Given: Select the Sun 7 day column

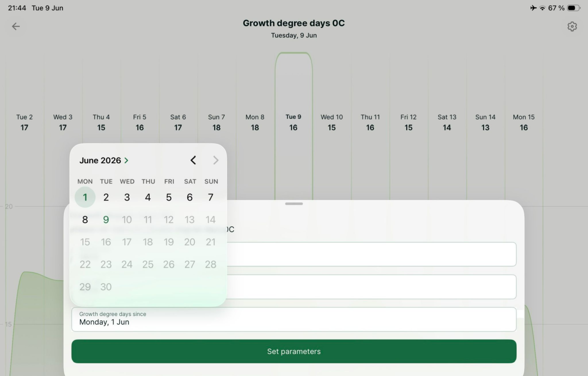Looking at the screenshot, I should click(217, 123).
